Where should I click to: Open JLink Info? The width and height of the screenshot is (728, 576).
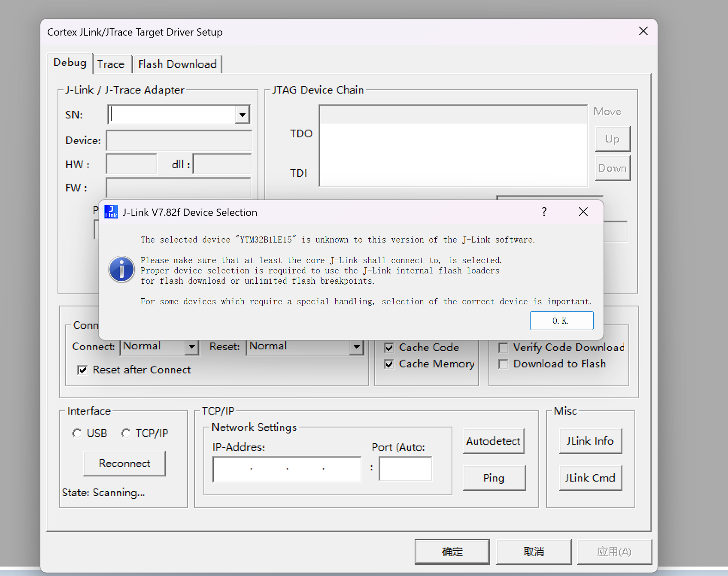pyautogui.click(x=590, y=441)
